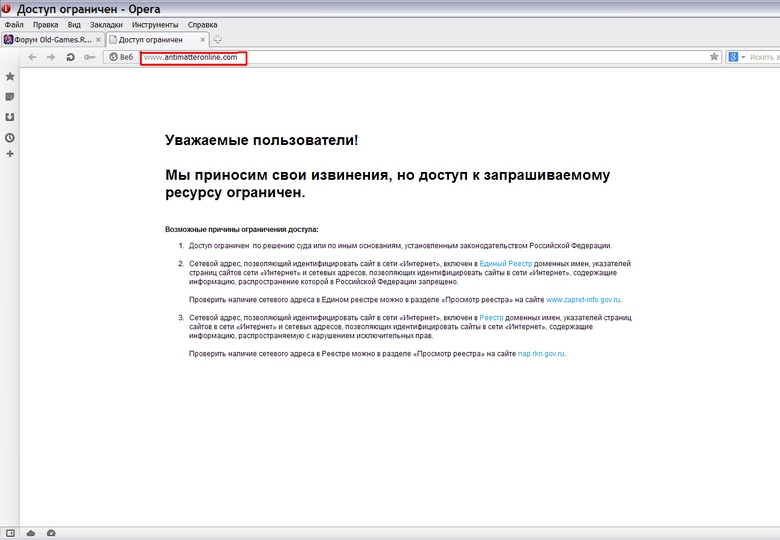This screenshot has height=540, width=780.
Task: Click the heading Уважаемые пользователи!
Action: coord(262,140)
